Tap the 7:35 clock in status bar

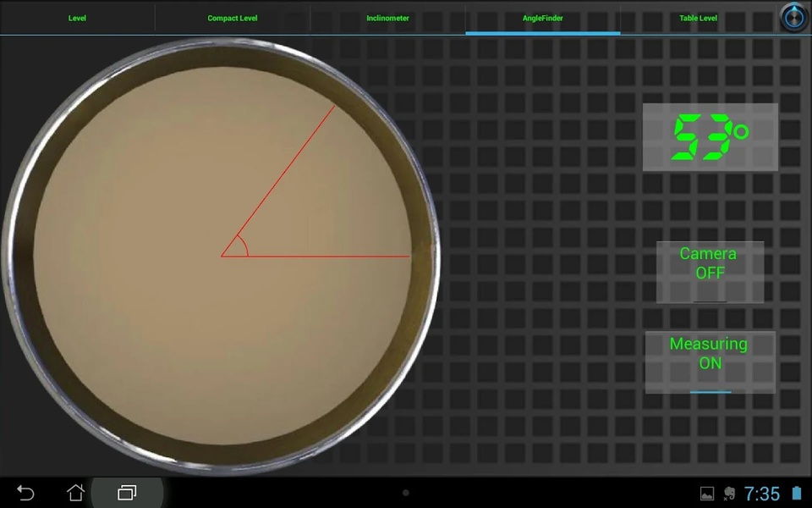pos(762,494)
